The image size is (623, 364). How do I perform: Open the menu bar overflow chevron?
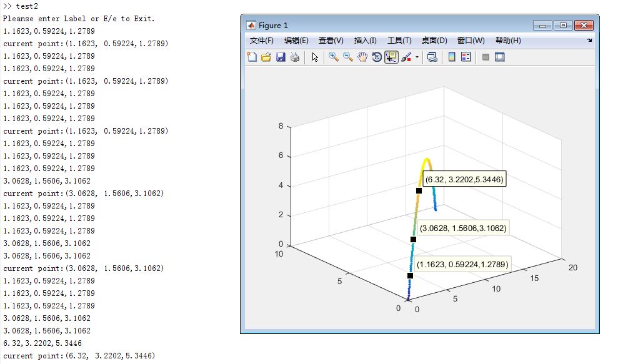click(x=588, y=40)
